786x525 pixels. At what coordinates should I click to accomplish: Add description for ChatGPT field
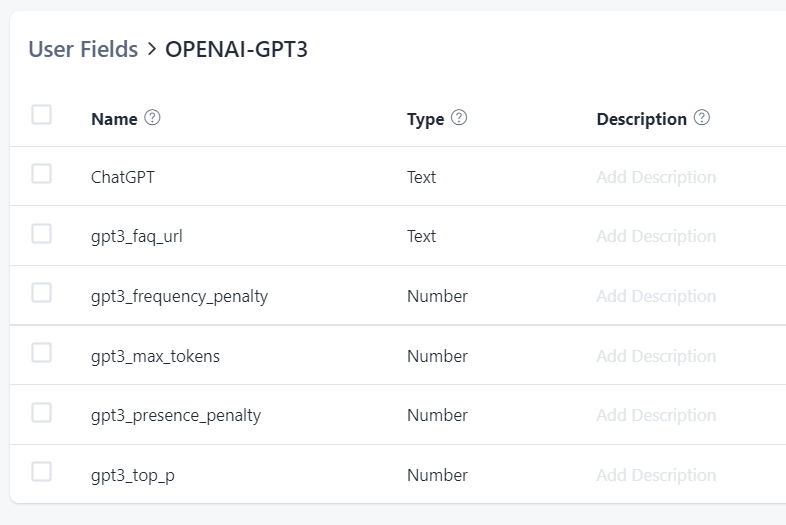[x=656, y=177]
